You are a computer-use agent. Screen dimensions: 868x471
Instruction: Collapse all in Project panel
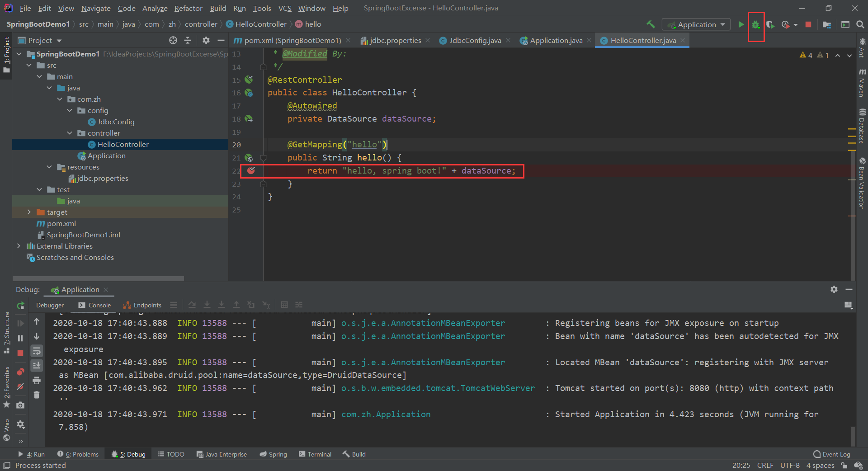188,40
